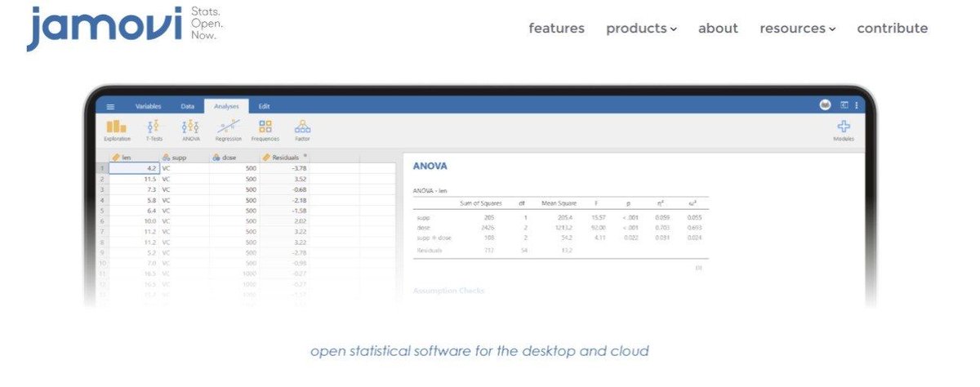The height and width of the screenshot is (387, 980).
Task: Click the 'open statistical software' tagline text
Action: coord(479,352)
